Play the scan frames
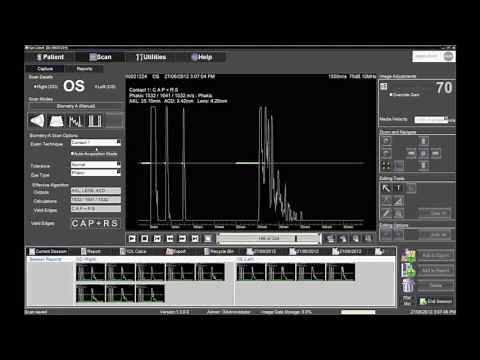This screenshot has height=360, width=480. 132,238
